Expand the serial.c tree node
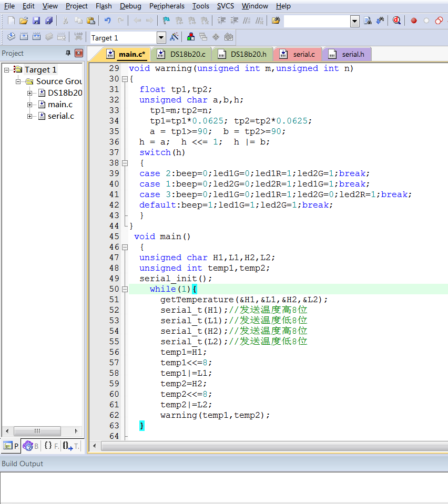 tap(30, 116)
